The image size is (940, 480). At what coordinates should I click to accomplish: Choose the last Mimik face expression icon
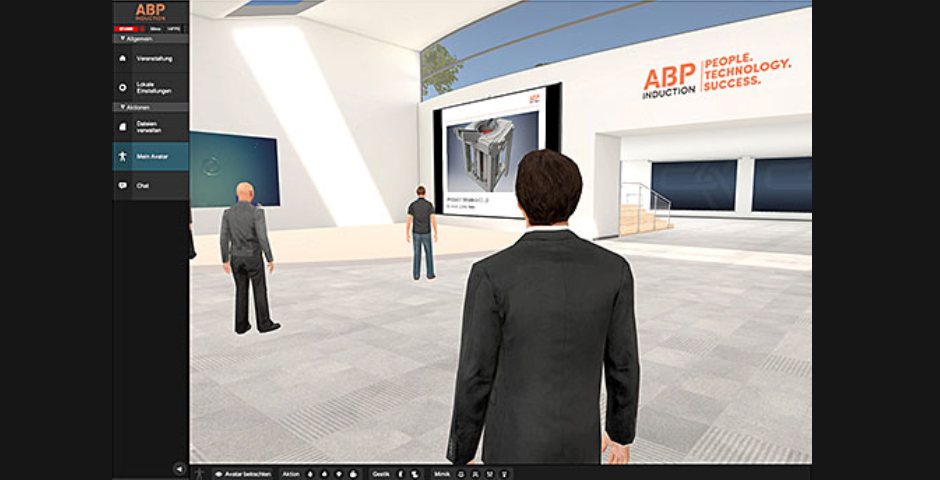tap(504, 473)
